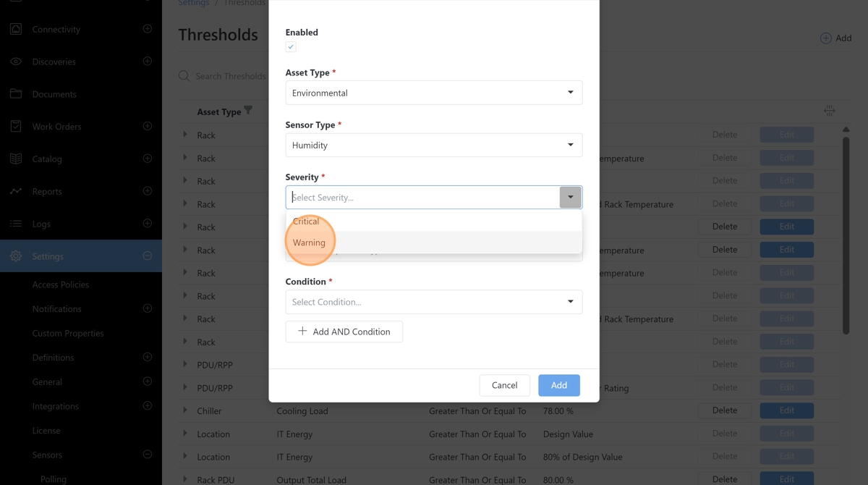Click the Asset Type column filter icon
The height and width of the screenshot is (485, 868).
248,111
